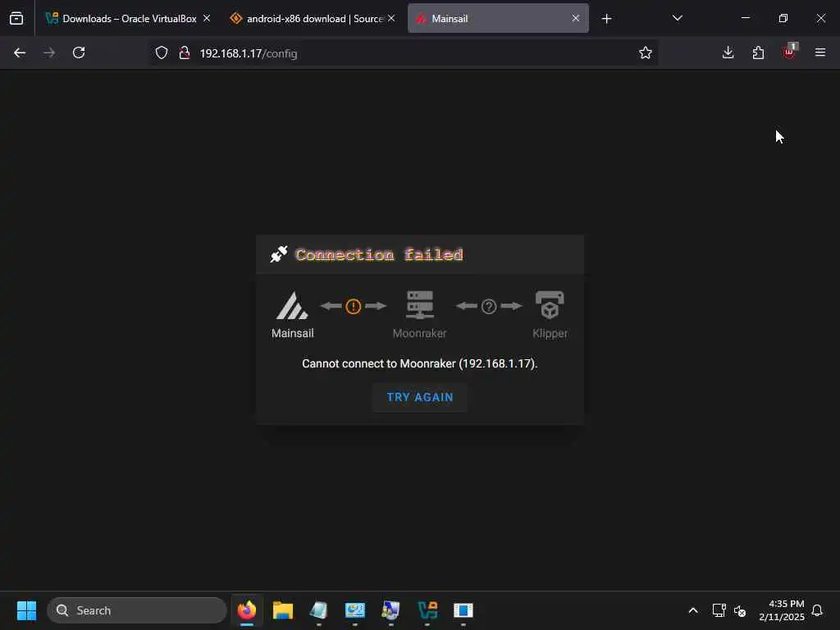Image resolution: width=840 pixels, height=630 pixels.
Task: Close the android-x86 download tab
Action: click(x=391, y=18)
